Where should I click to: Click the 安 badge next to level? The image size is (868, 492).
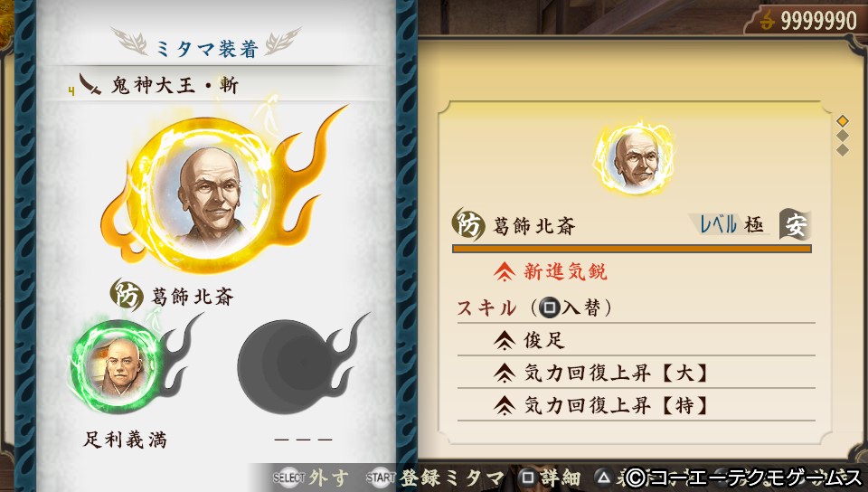pyautogui.click(x=795, y=224)
